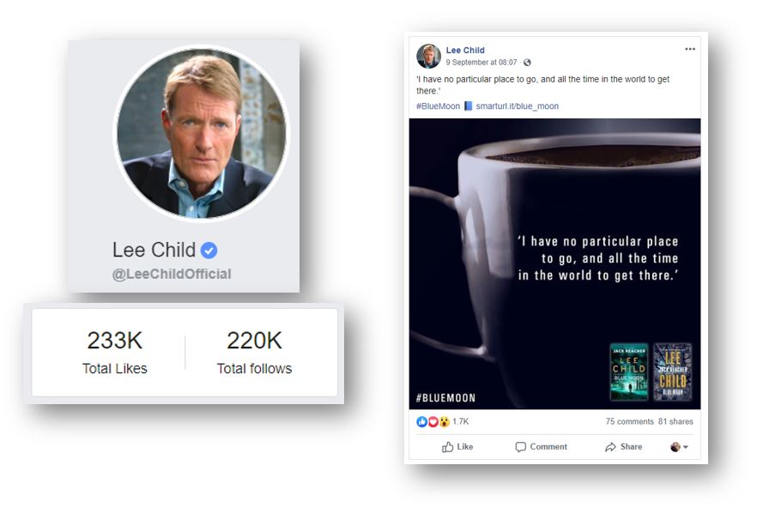
Task: Open the 9 September post timestamp
Action: [481, 63]
